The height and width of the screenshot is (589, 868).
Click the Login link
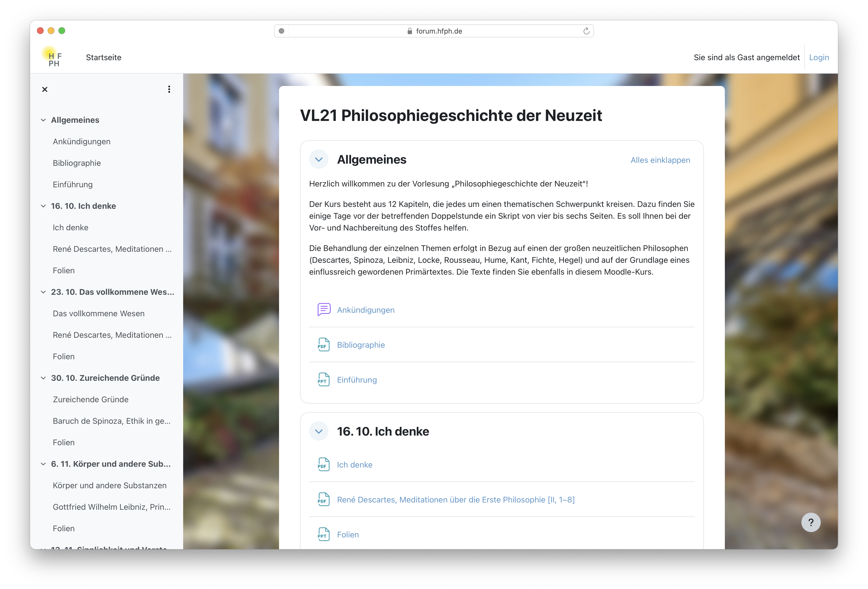819,58
